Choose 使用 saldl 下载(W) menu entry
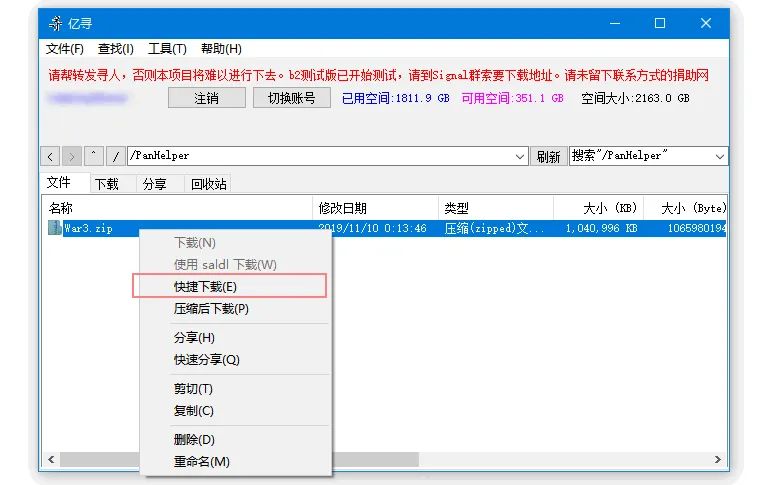771x485 pixels. tap(235, 264)
